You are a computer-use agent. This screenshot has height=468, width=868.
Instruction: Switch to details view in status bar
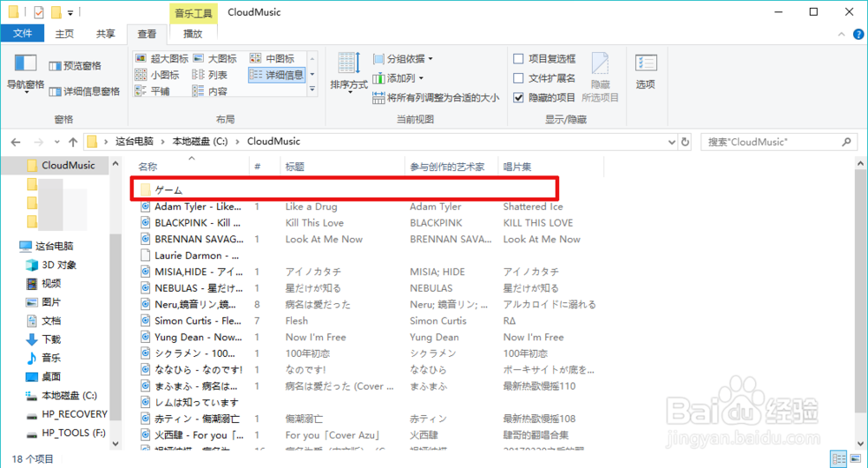pyautogui.click(x=839, y=458)
